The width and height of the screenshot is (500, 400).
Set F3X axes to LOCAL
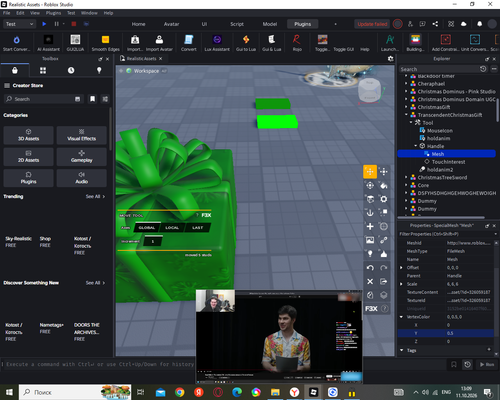pos(172,228)
